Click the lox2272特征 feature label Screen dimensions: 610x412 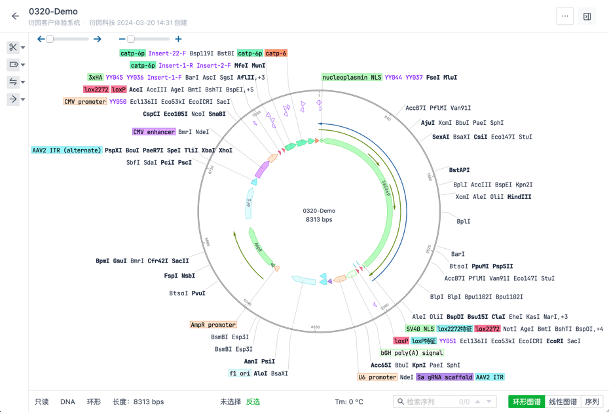454,329
